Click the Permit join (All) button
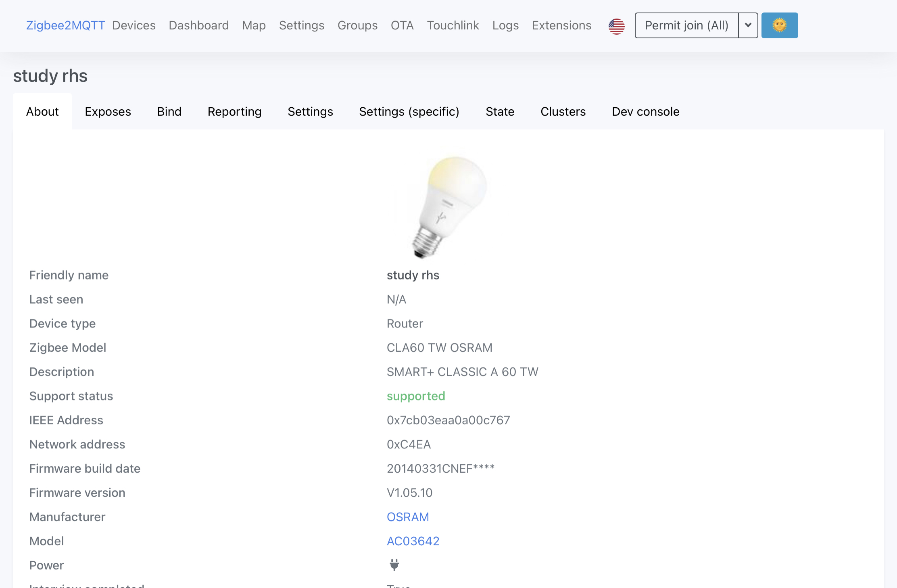 click(686, 25)
